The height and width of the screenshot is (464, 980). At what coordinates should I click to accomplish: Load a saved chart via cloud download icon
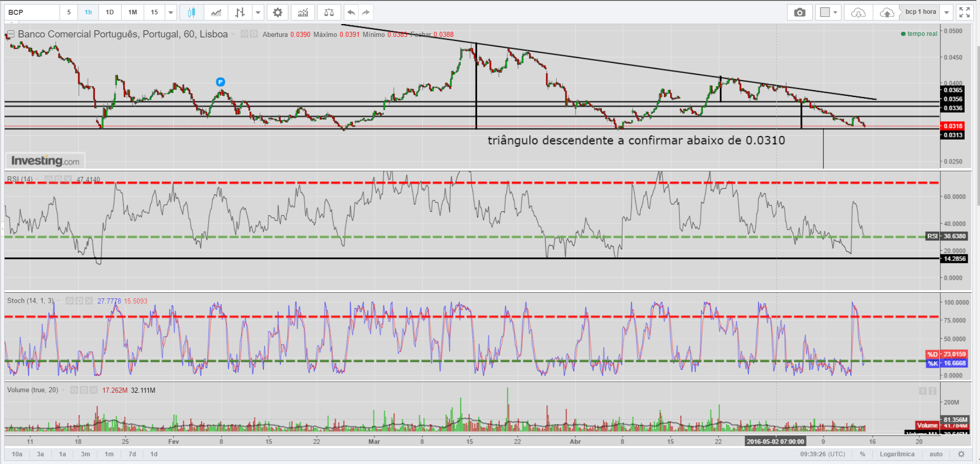pos(858,12)
